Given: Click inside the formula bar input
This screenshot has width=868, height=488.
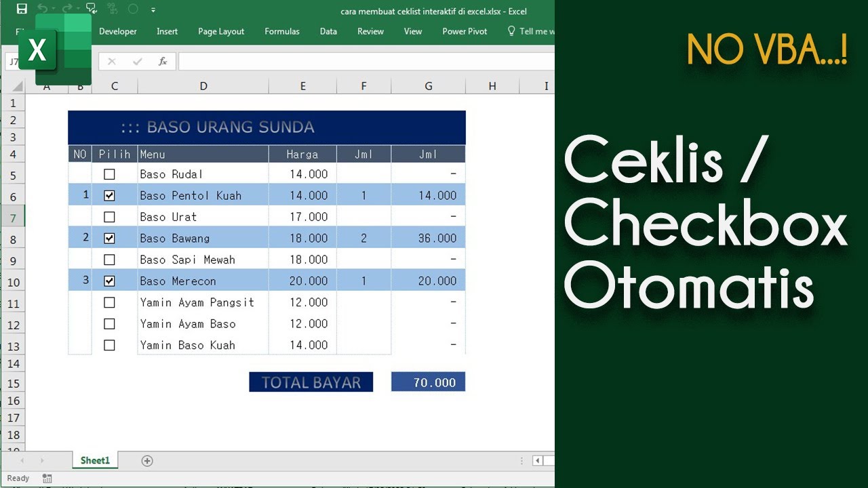Looking at the screenshot, I should [366, 62].
